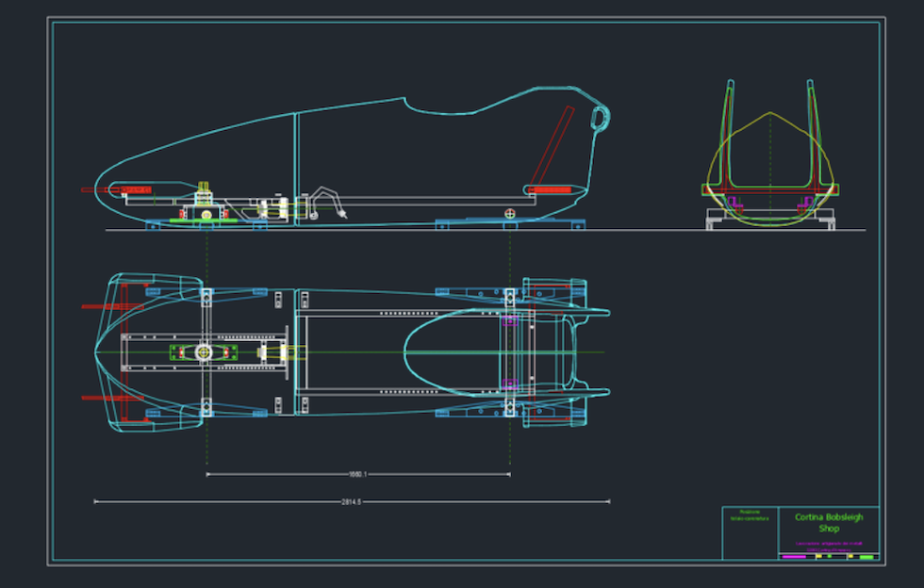Click the oval push-handle opening at rear of side view
Viewport: 924px width, 588px height.
[599, 118]
